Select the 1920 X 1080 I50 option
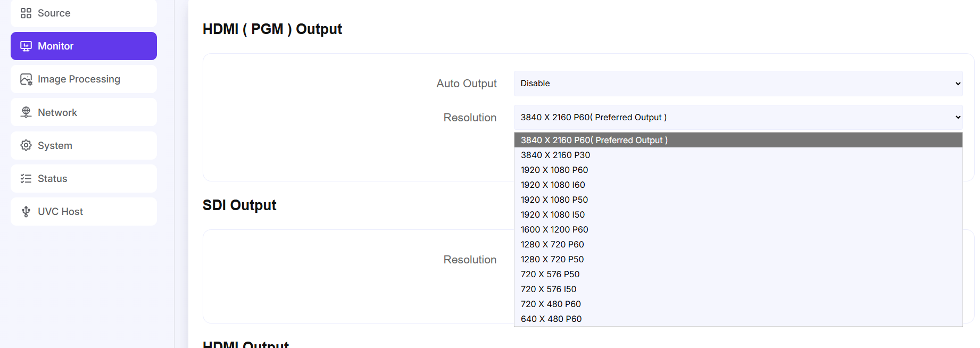Viewport: 980px width, 348px height. 738,214
